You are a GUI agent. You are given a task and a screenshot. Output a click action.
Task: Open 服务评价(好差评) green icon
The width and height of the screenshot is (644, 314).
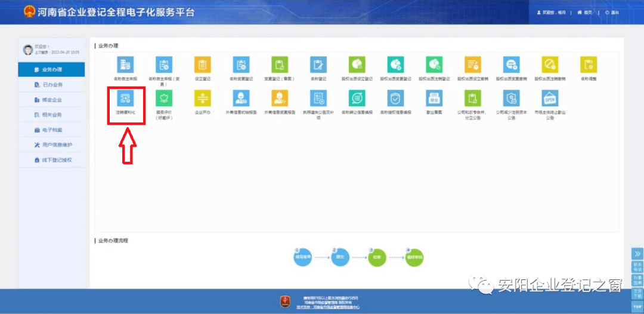tap(163, 98)
